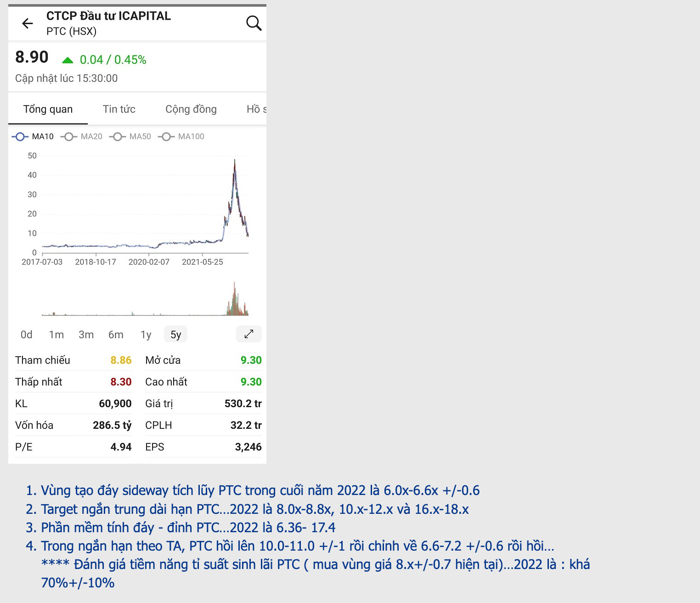Screen dimensions: 700x603
Task: Select the 5y chart range
Action: pyautogui.click(x=176, y=335)
